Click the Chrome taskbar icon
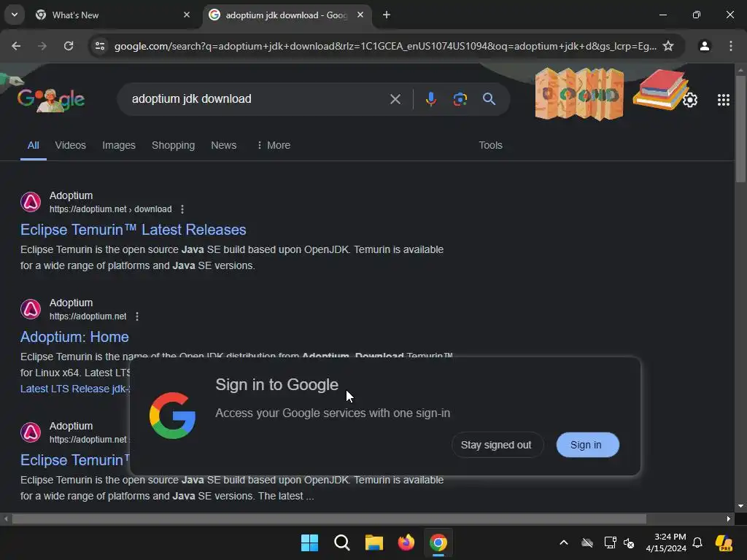The image size is (747, 560). coord(438,542)
